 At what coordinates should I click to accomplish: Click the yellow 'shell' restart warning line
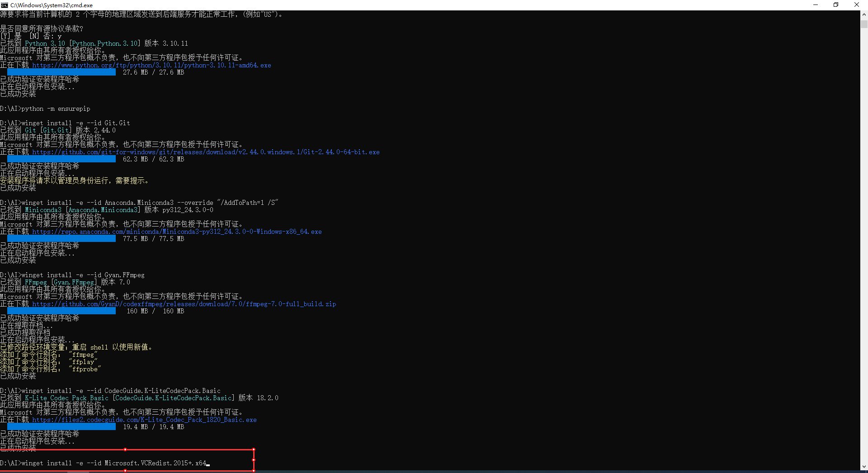76,347
